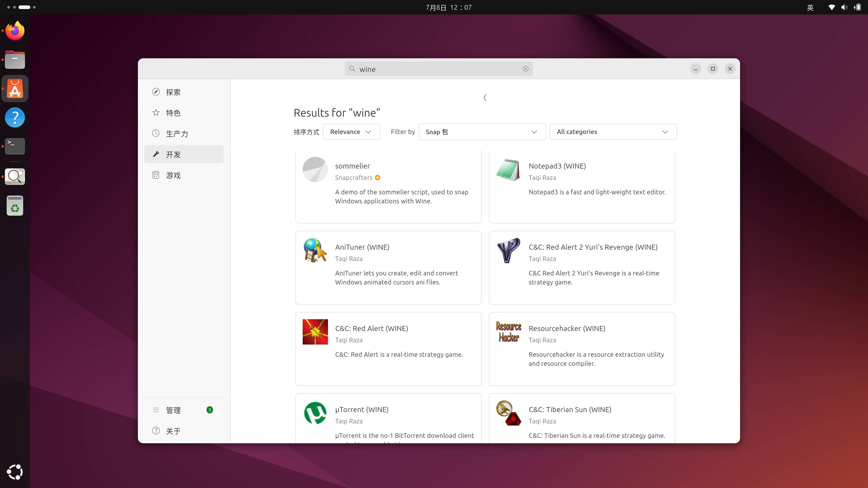The height and width of the screenshot is (488, 868).
Task: Go back using the chevron arrow above results
Action: click(485, 98)
